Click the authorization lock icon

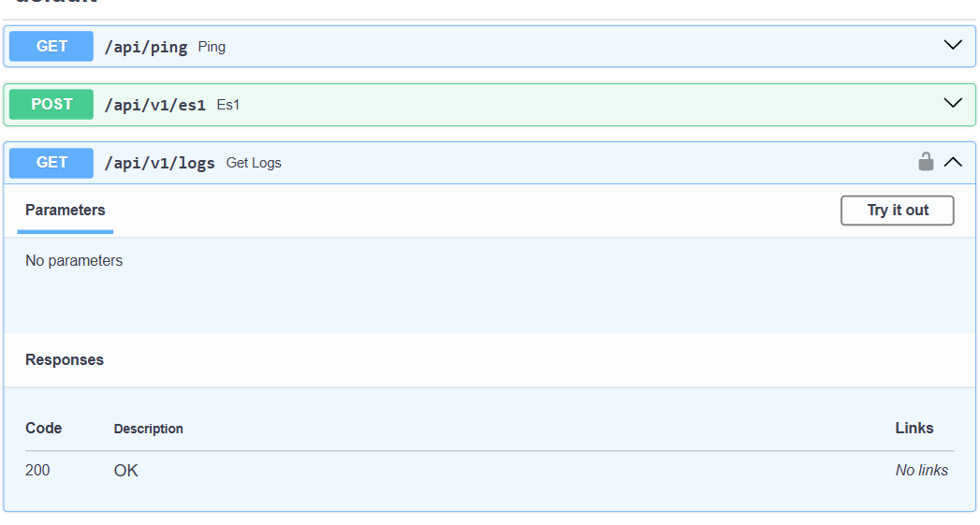tap(926, 161)
